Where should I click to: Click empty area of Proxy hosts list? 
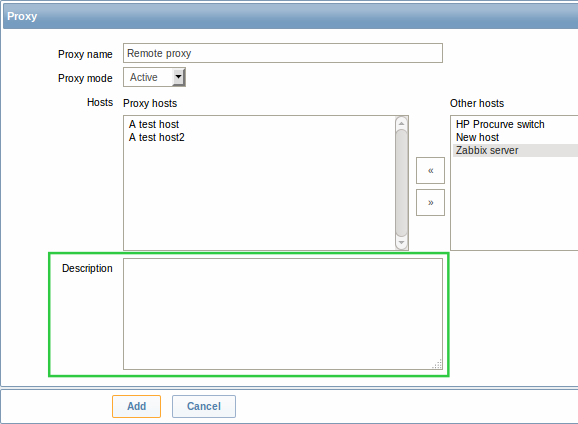pos(258,195)
